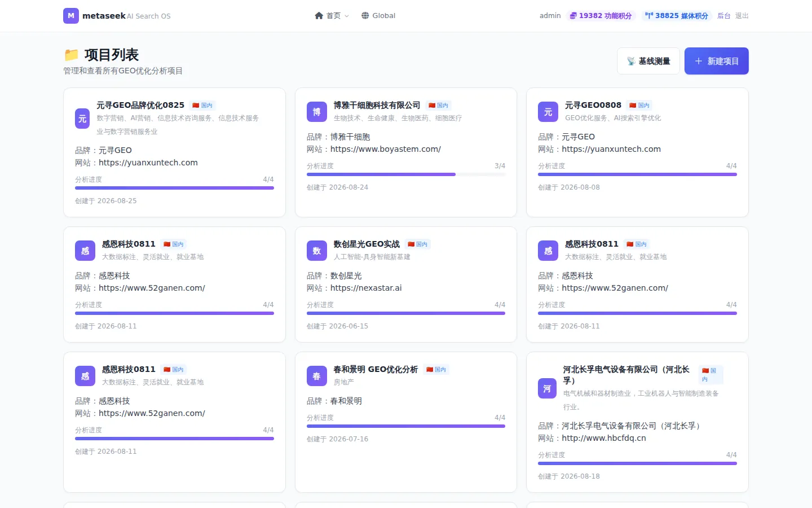Click the 国内 tag on 元寻GEO0808 card
This screenshot has height=508, width=812.
point(639,106)
